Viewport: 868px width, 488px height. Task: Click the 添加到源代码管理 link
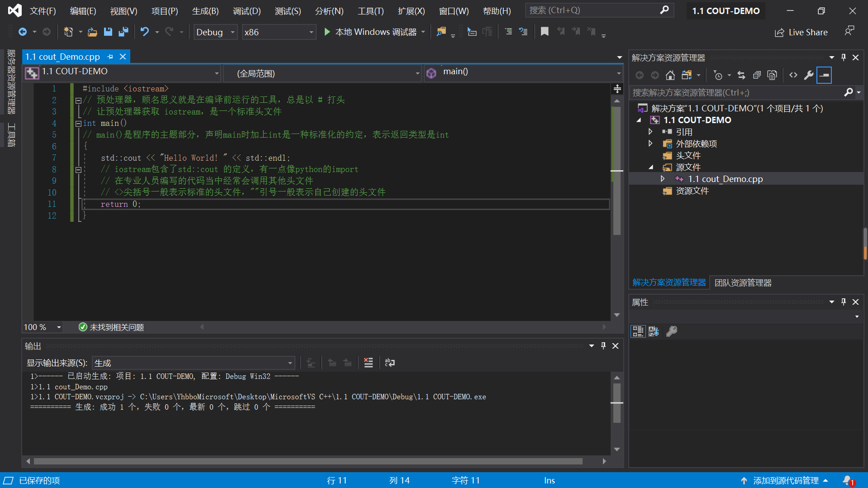tap(786, 480)
